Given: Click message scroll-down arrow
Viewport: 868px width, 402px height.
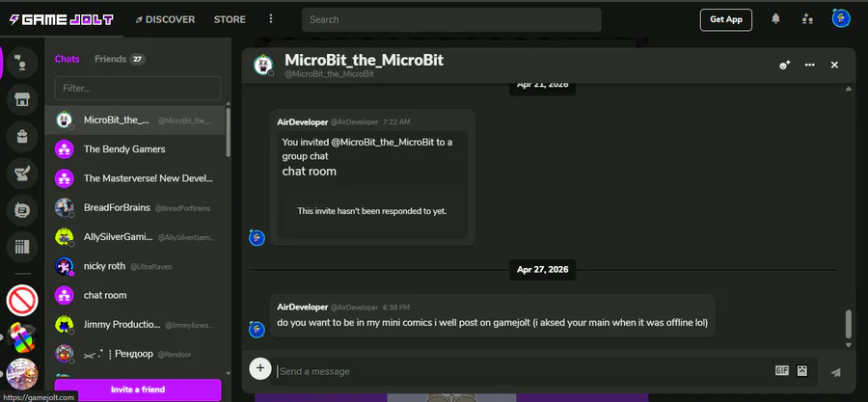Looking at the screenshot, I should click(849, 344).
